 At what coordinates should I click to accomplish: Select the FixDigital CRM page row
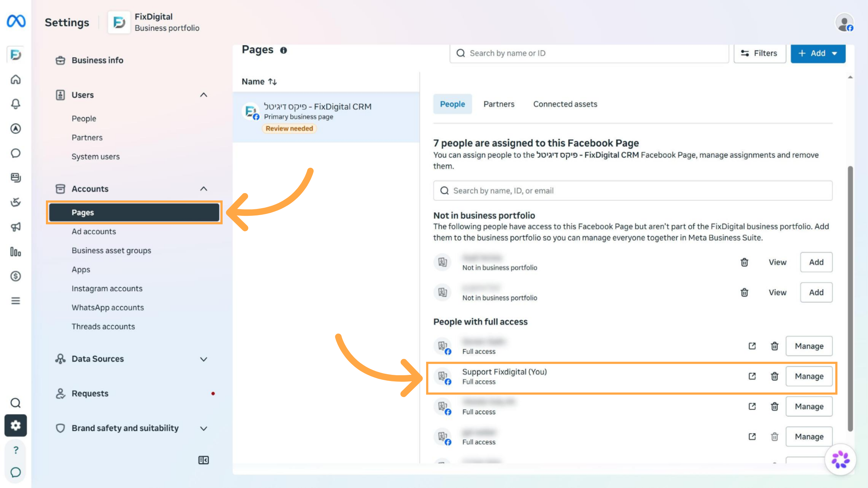(x=326, y=117)
